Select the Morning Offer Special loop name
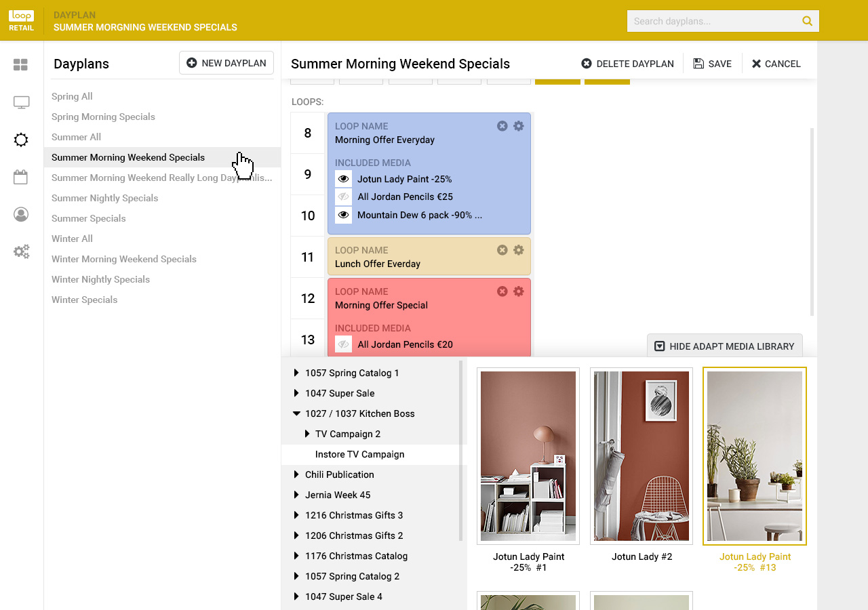This screenshot has width=868, height=610. [x=381, y=305]
